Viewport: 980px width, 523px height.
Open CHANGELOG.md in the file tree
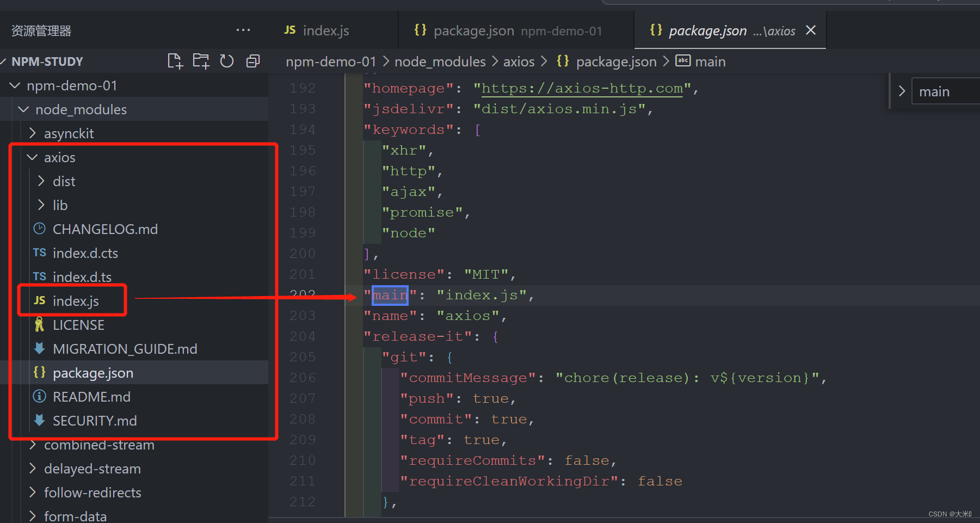(x=105, y=229)
